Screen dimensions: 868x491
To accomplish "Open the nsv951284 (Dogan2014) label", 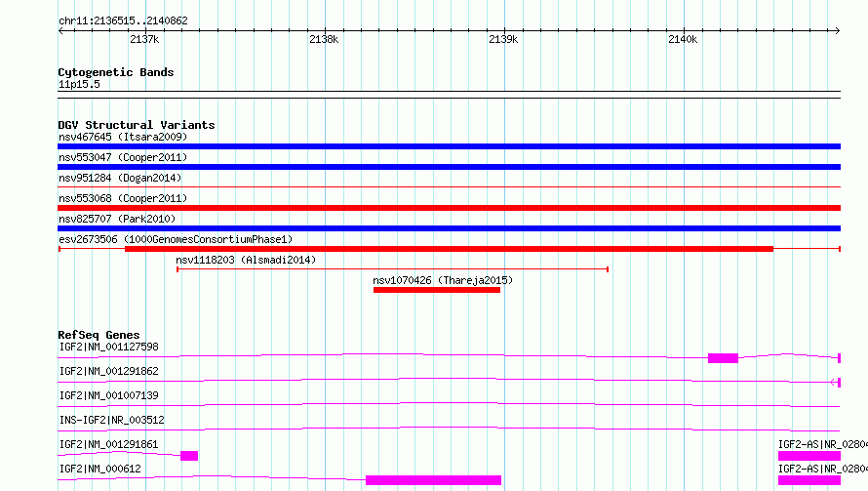I will 120,178.
